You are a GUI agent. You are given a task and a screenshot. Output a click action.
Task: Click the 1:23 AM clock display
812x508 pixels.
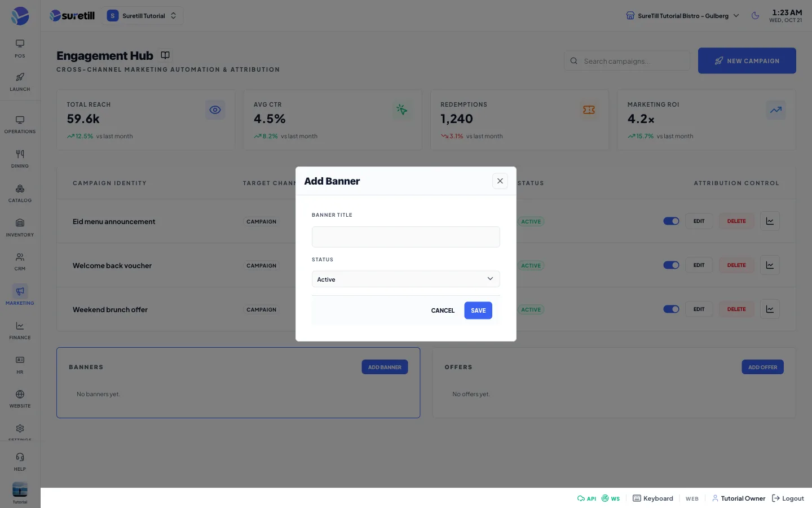tap(787, 12)
